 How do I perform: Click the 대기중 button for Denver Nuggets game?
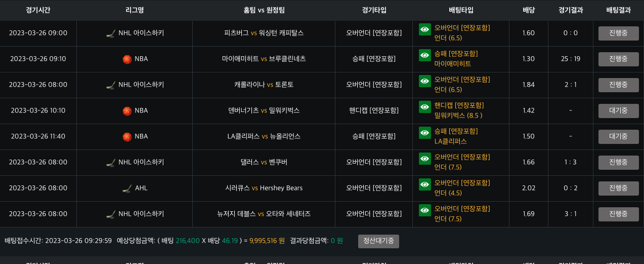point(618,111)
